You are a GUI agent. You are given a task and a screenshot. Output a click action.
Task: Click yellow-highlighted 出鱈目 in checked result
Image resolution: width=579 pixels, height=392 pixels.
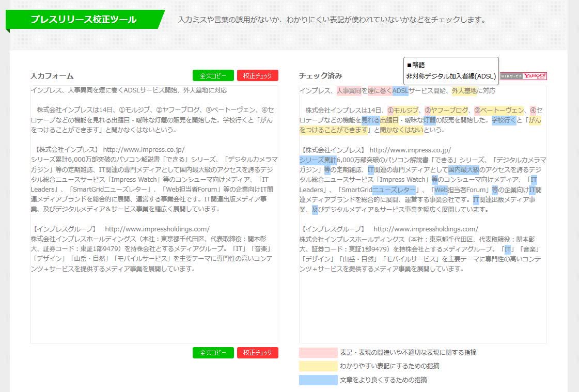pyautogui.click(x=389, y=120)
